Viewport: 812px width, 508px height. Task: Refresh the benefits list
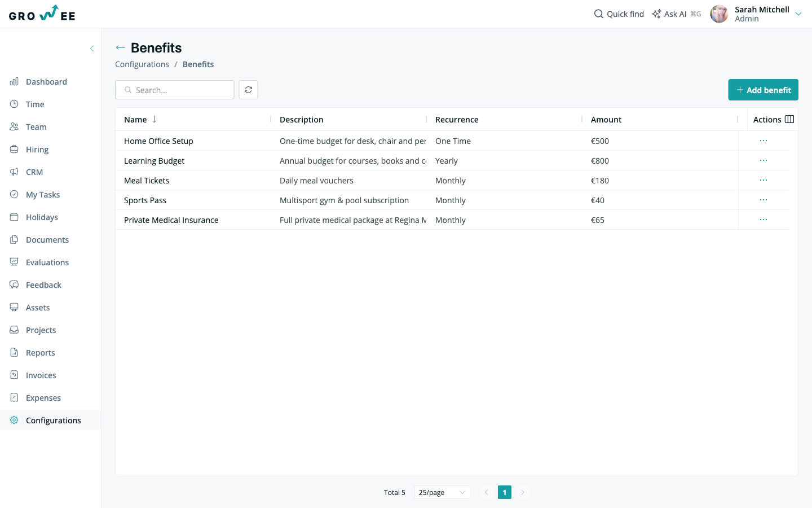248,90
